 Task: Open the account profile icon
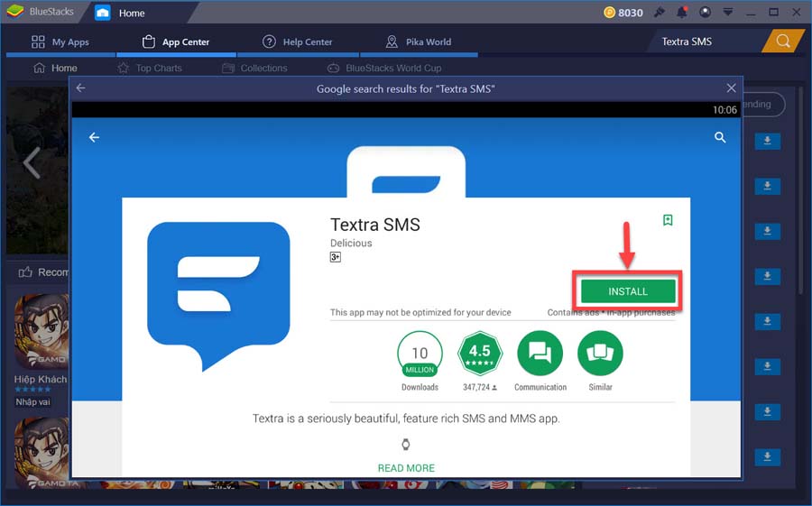pos(705,12)
